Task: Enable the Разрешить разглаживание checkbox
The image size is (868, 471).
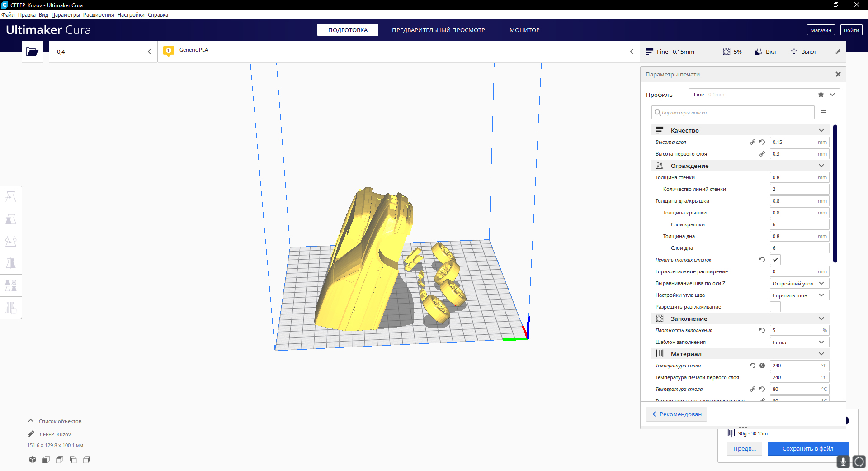Action: pos(775,307)
